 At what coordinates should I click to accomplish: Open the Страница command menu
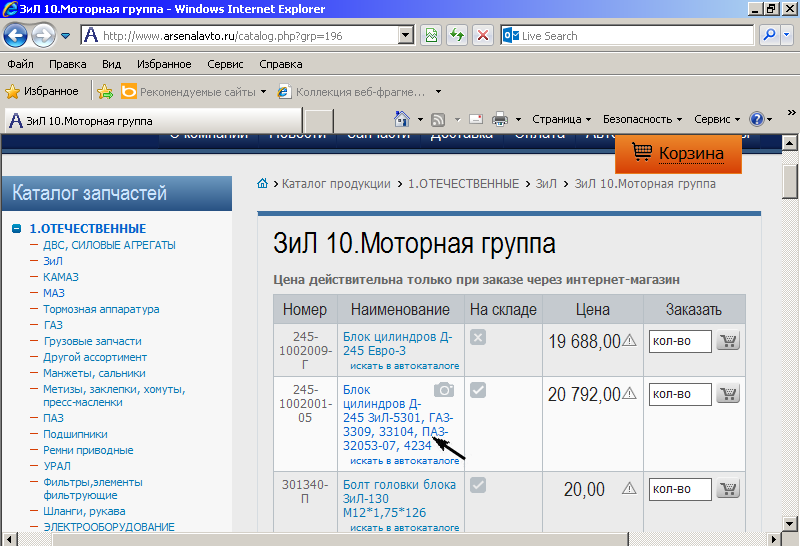tap(561, 119)
